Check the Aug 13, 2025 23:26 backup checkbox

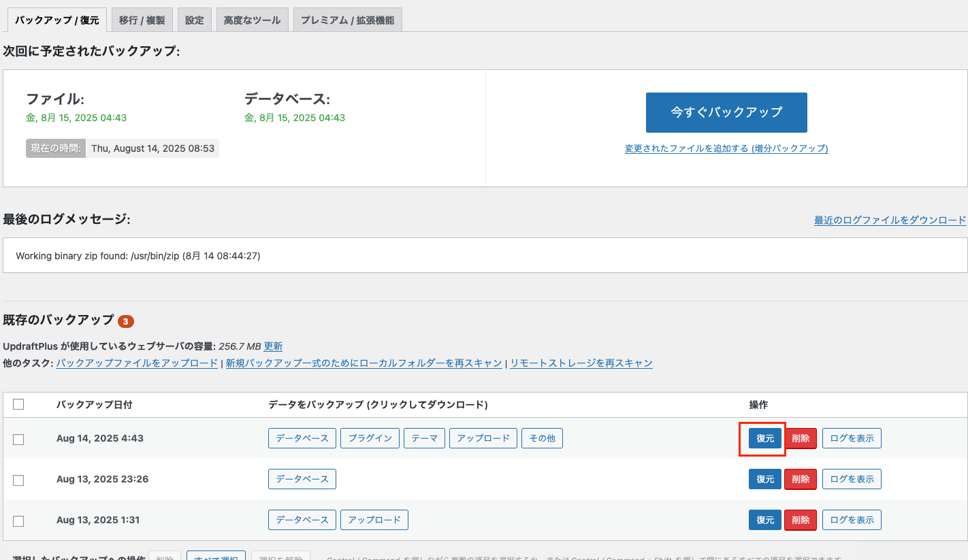19,479
